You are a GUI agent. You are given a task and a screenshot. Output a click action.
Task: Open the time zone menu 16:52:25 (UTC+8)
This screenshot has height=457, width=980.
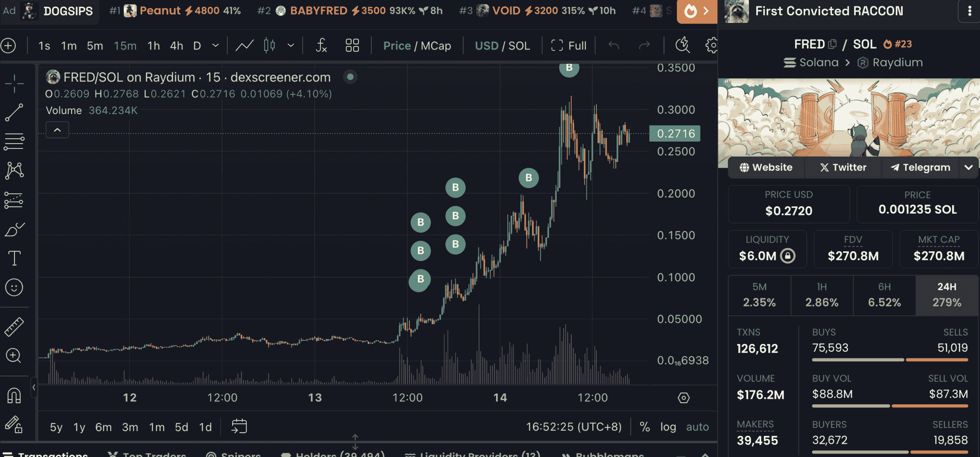[573, 427]
